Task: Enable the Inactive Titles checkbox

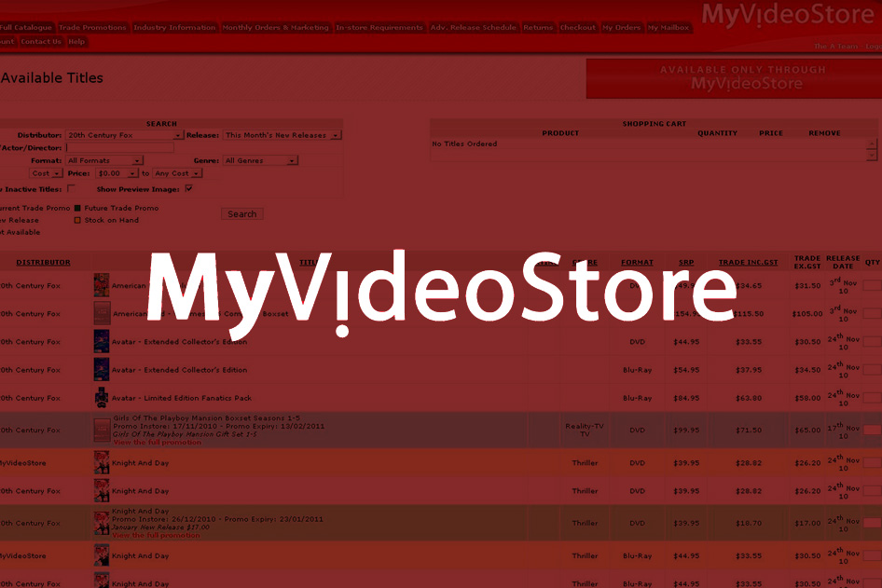Action: (x=71, y=188)
